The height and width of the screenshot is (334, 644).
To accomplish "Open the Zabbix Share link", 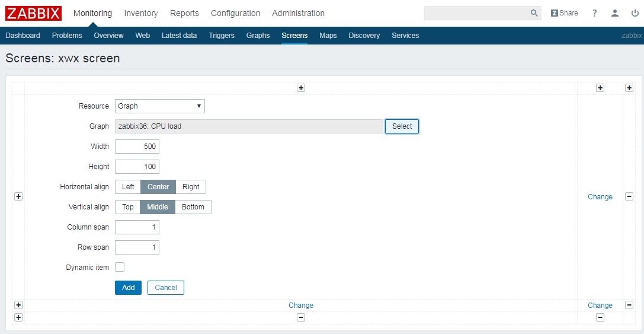I will click(x=564, y=13).
